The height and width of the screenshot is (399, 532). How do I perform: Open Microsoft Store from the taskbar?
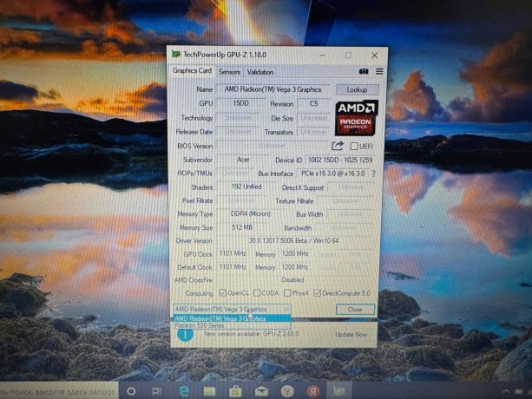(235, 391)
